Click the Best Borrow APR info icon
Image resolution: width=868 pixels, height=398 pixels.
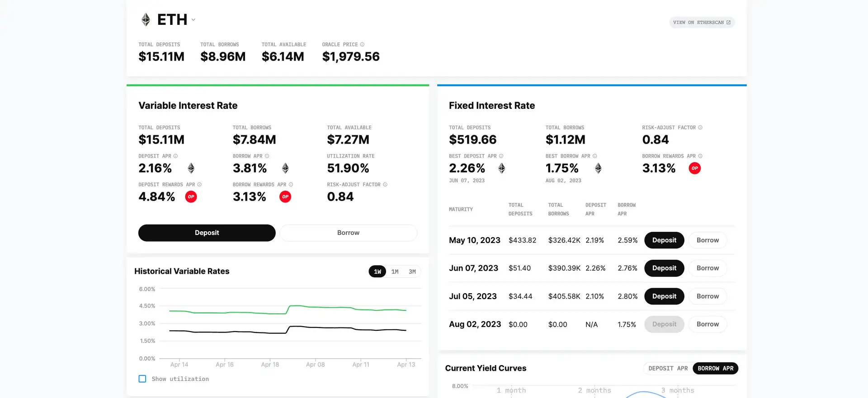(x=595, y=156)
